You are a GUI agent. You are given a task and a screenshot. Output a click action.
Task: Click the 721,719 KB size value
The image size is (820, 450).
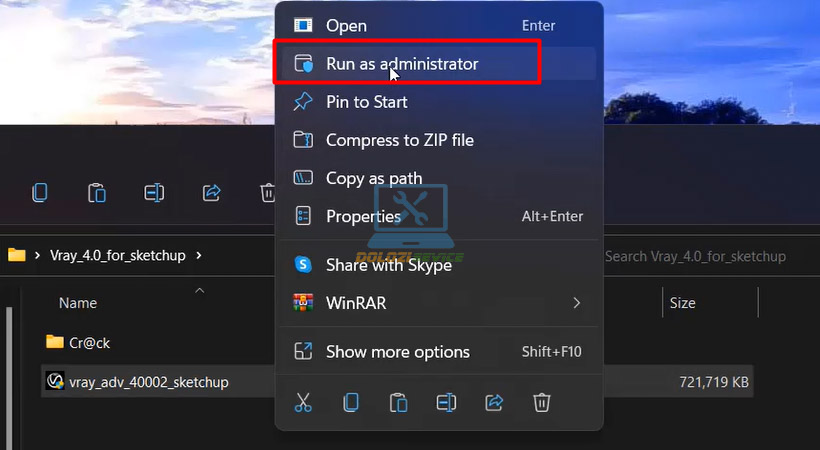(714, 382)
